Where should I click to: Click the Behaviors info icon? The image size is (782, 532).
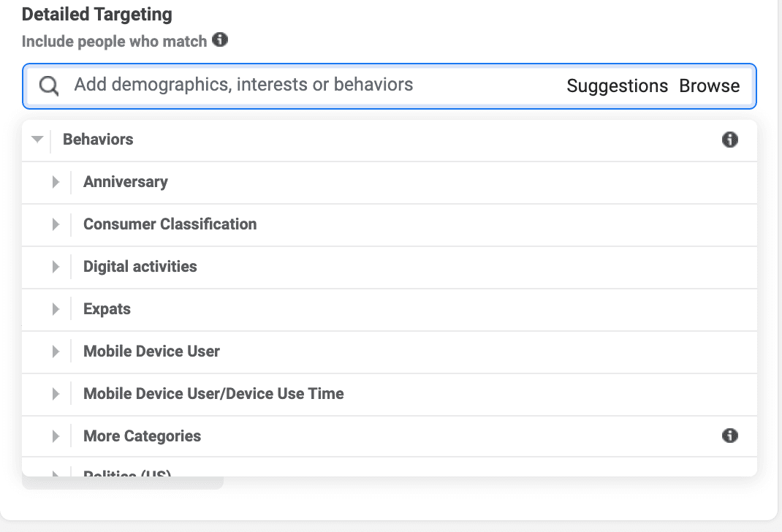pyautogui.click(x=729, y=140)
